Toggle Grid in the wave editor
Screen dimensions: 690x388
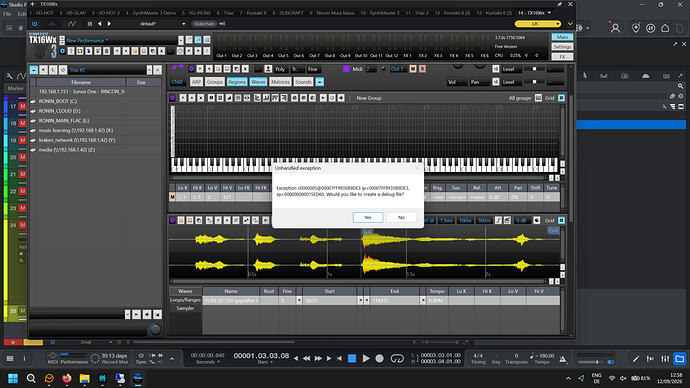pos(561,220)
